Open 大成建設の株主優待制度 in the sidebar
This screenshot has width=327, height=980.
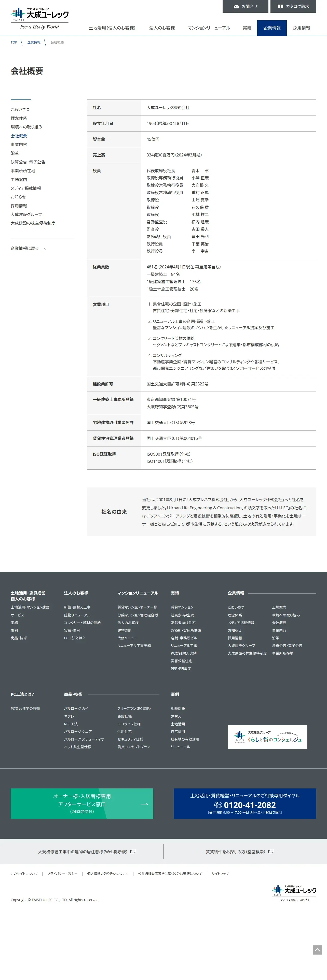tap(33, 223)
